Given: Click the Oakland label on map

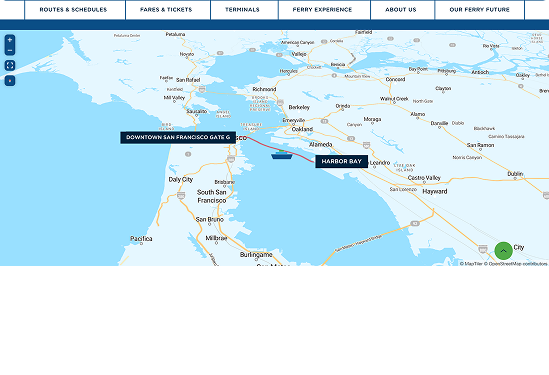Looking at the screenshot, I should [302, 129].
